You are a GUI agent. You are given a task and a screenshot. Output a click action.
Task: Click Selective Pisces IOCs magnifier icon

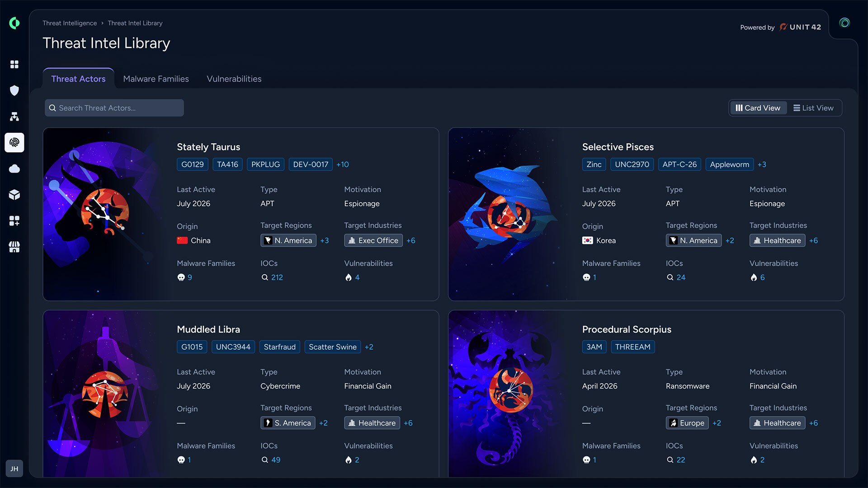pos(670,277)
